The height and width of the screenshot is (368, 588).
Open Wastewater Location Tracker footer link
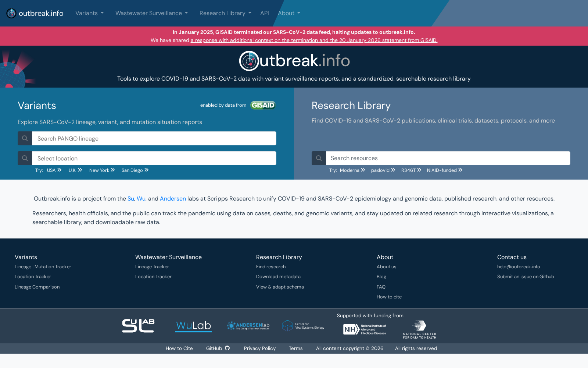[x=153, y=277]
